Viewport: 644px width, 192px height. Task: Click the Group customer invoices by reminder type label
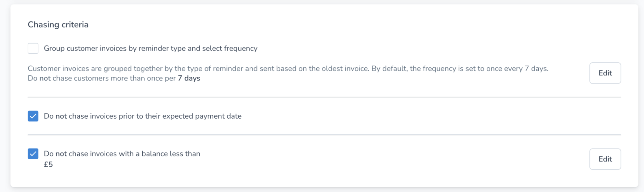point(150,48)
